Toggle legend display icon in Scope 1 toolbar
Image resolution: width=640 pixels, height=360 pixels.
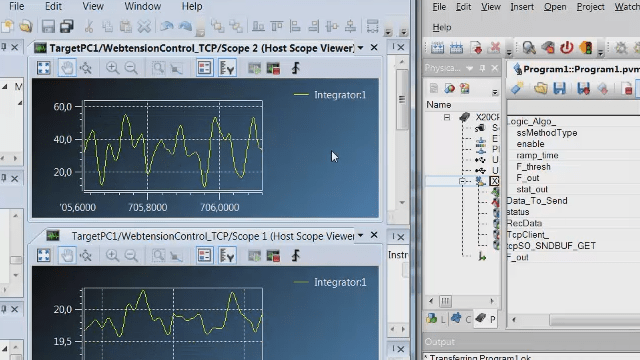(204, 256)
